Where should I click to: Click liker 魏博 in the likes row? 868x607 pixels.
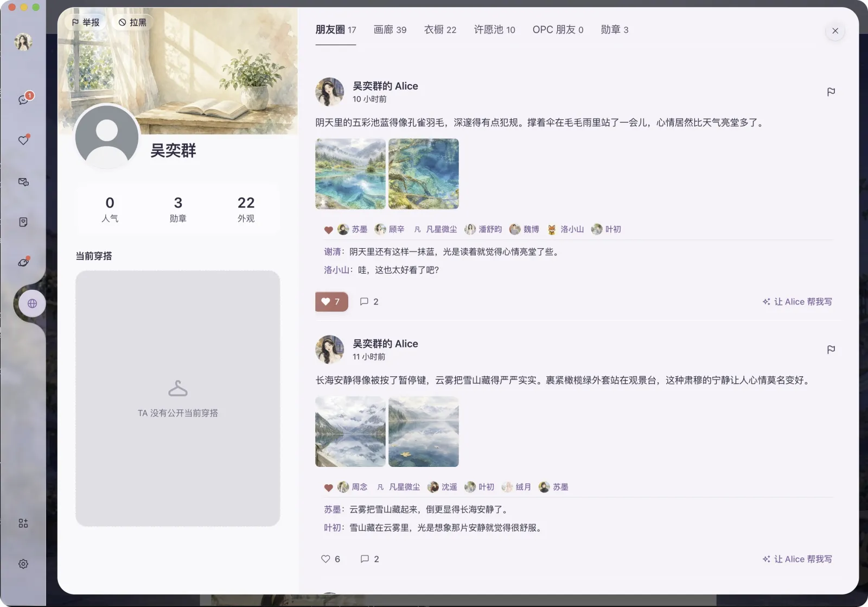coord(524,230)
